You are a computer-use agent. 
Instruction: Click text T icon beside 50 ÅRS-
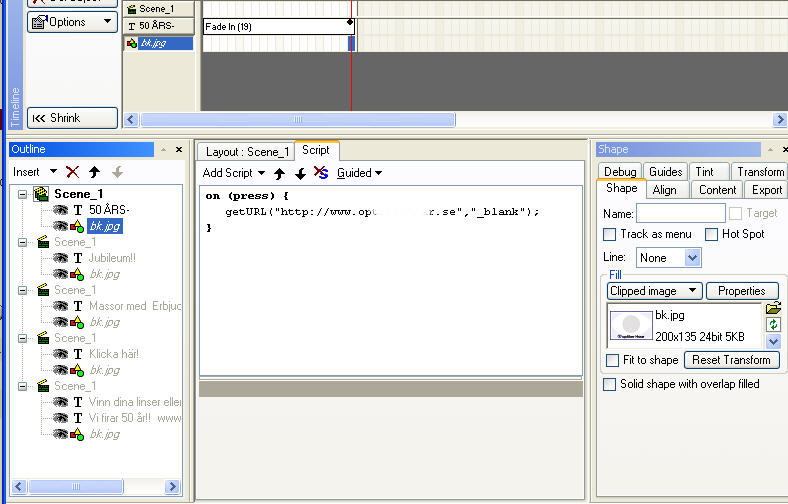(x=77, y=210)
